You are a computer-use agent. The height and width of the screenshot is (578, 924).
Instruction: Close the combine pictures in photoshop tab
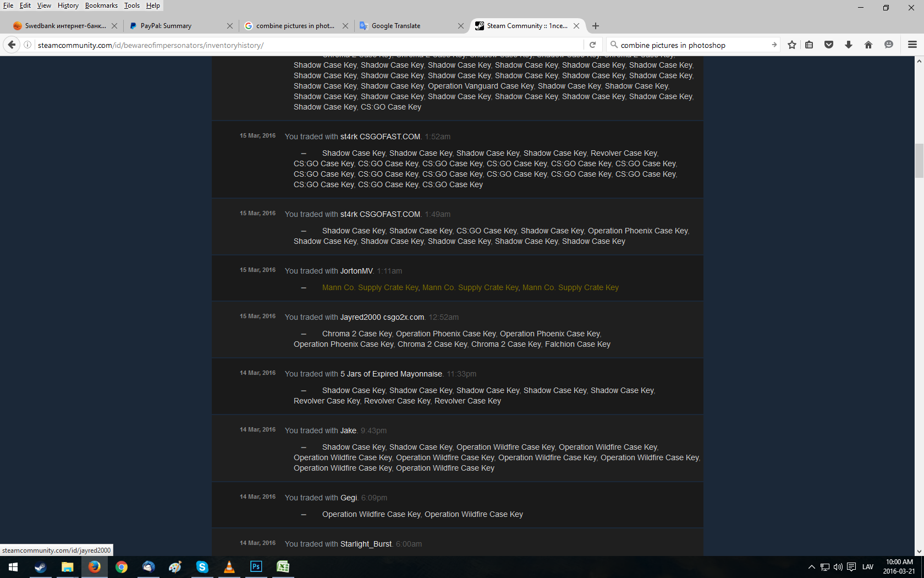coord(345,26)
